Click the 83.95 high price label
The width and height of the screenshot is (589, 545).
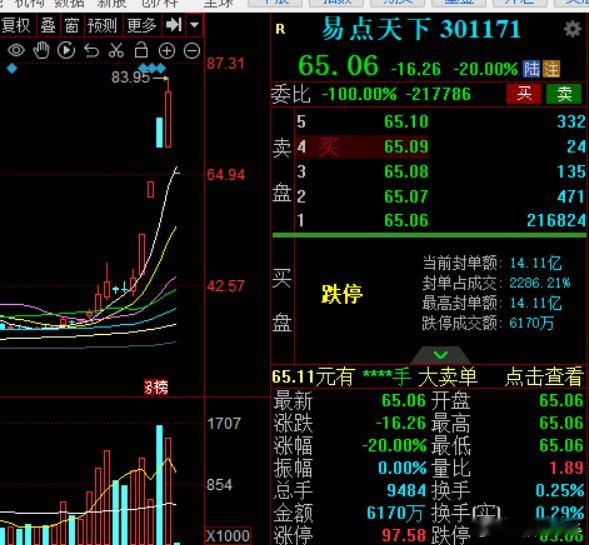130,77
